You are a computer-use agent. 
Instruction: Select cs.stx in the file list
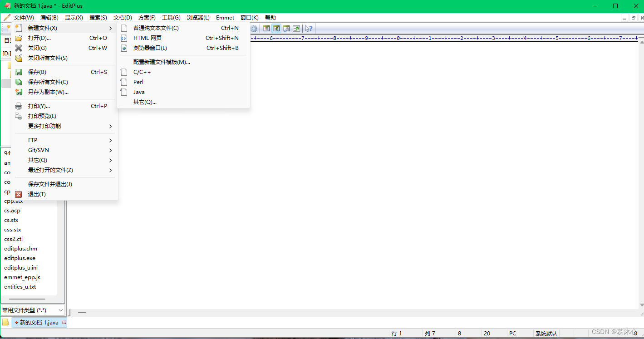11,220
